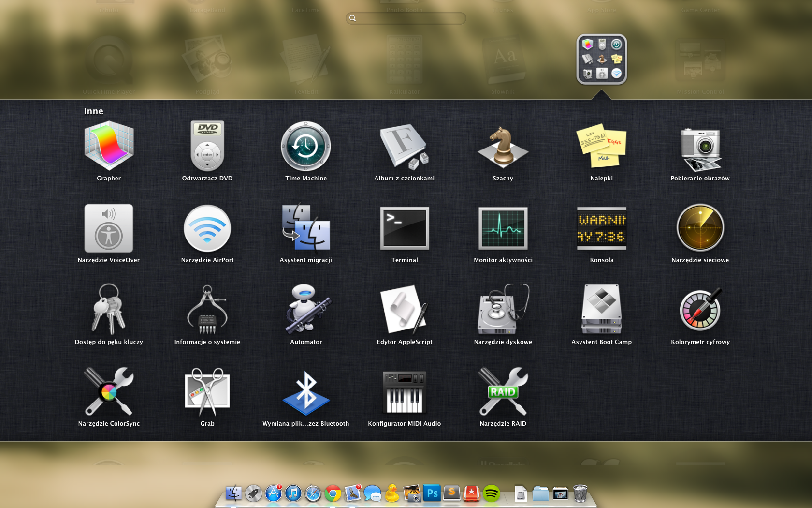Click the Launchpad search field
Image resolution: width=812 pixels, height=508 pixels.
[x=406, y=18]
